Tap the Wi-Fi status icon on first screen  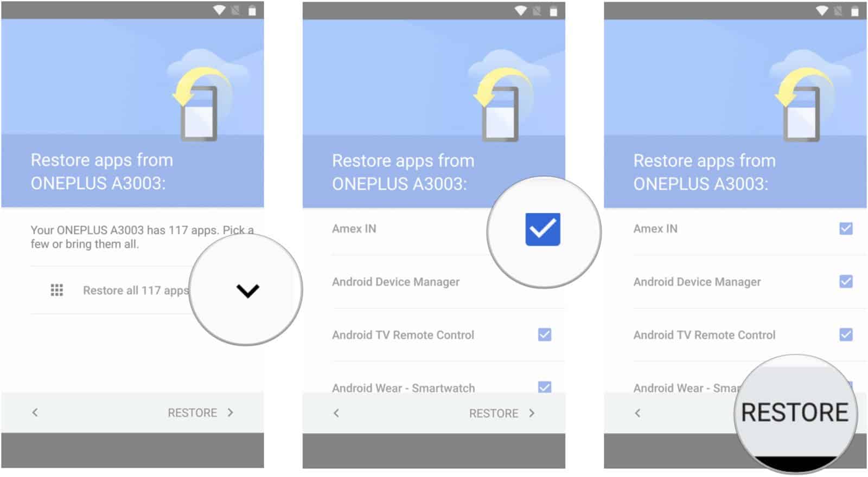(x=219, y=10)
